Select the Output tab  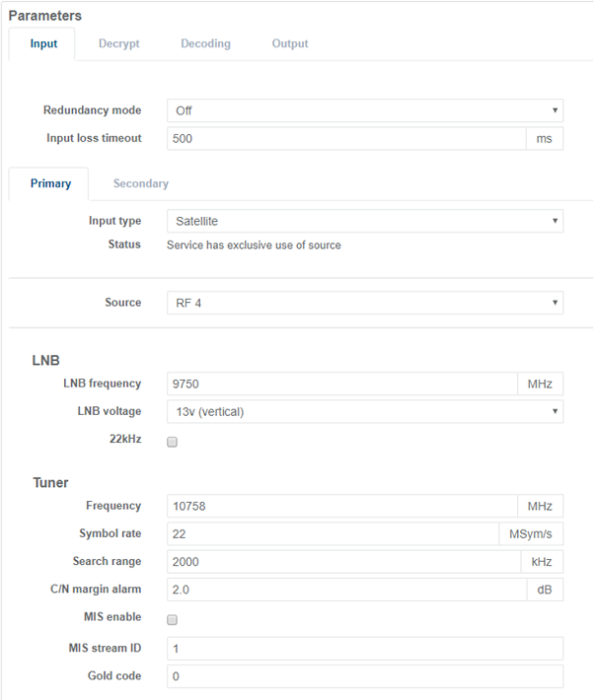[290, 44]
